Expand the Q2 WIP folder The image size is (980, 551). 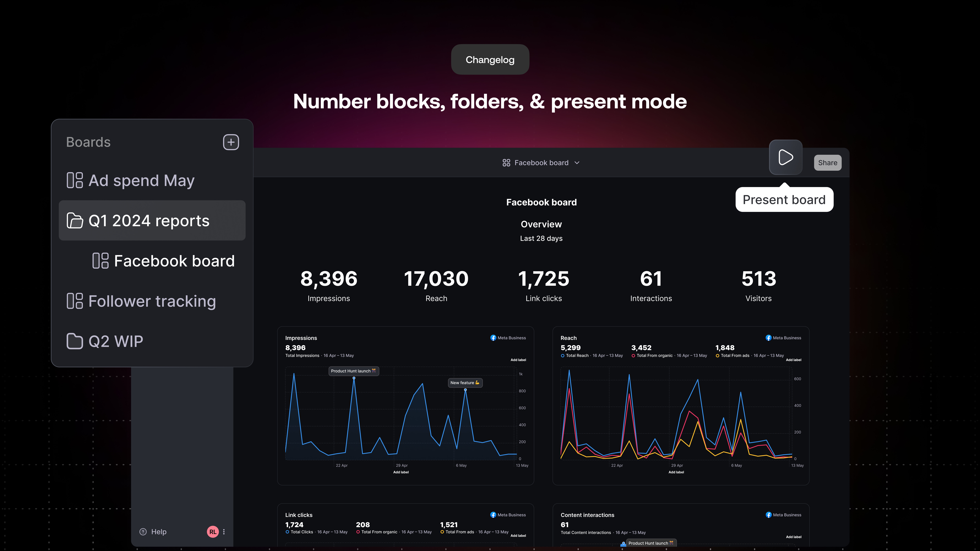click(116, 341)
